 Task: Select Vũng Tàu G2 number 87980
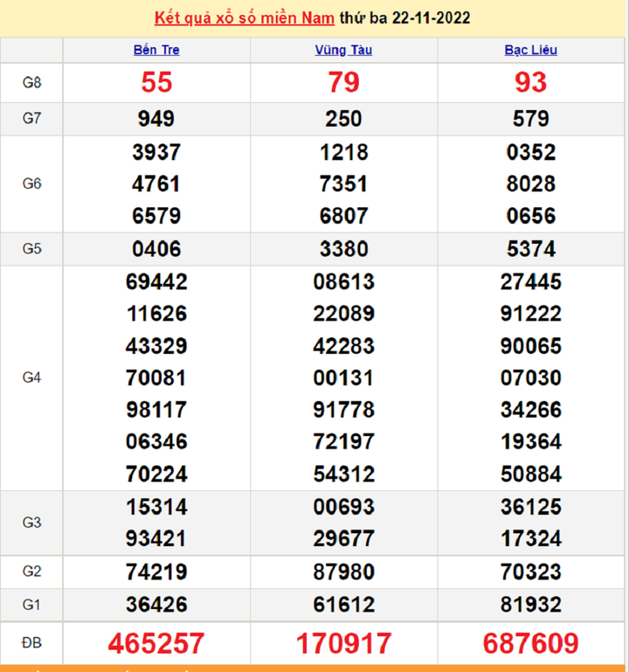coord(343,572)
